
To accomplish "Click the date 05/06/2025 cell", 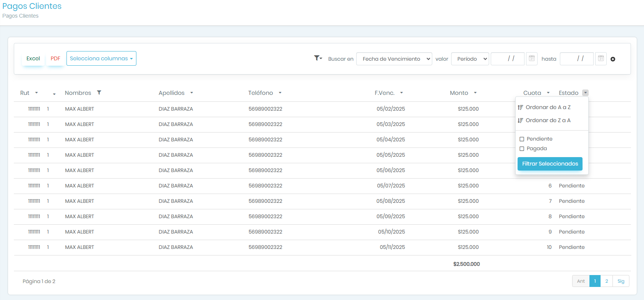I will 391,171.
